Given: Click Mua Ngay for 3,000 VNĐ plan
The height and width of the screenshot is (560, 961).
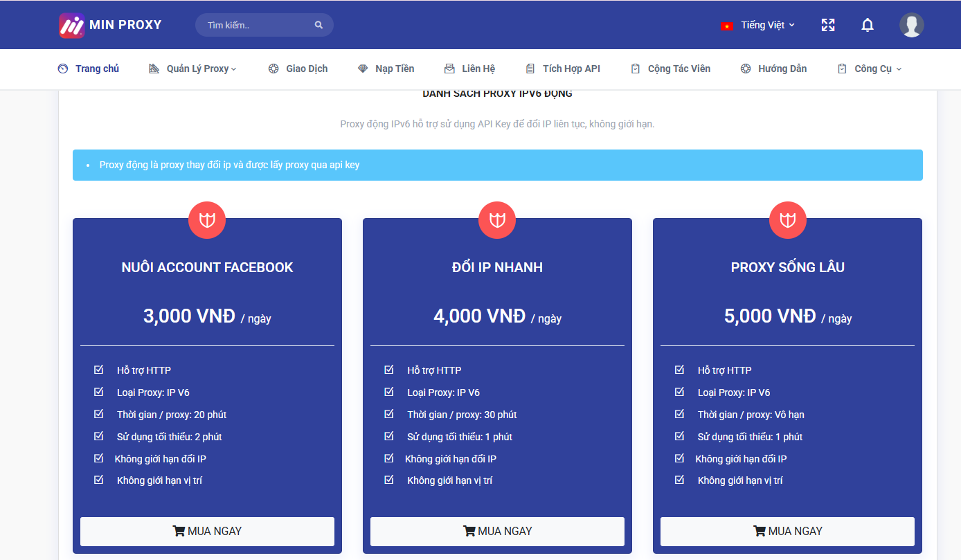Looking at the screenshot, I should [207, 531].
